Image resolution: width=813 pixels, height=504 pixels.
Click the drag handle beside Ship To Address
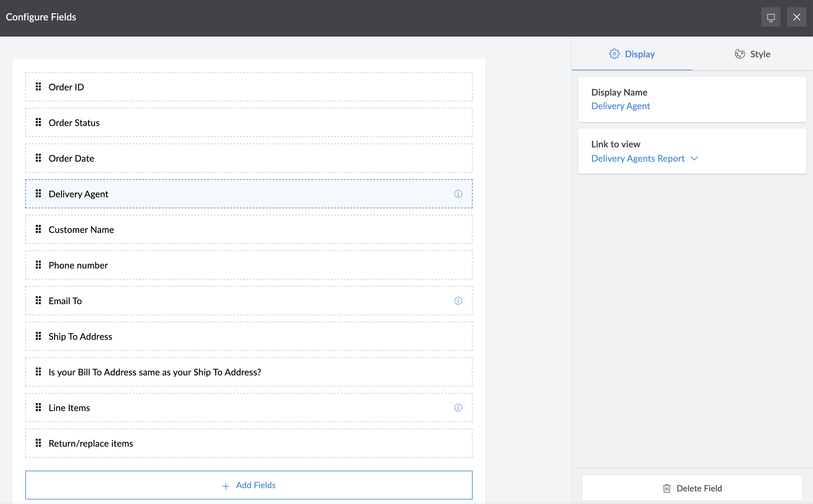tap(38, 336)
